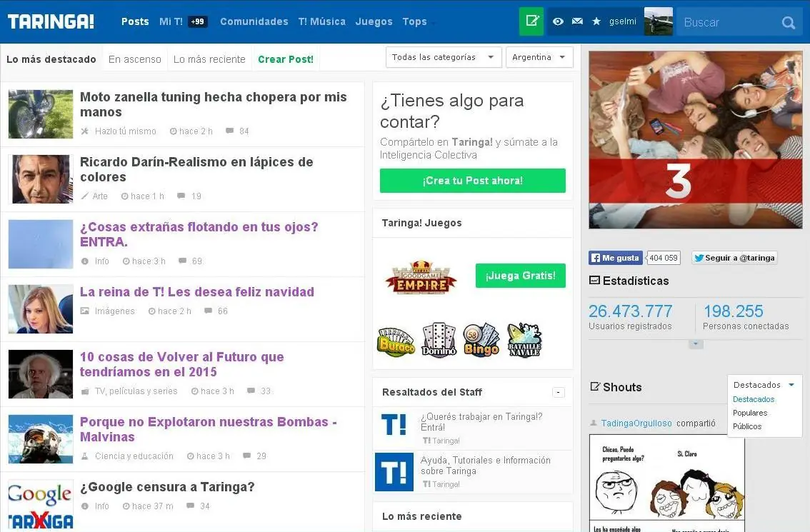Open Juegos in the top navigation

374,21
